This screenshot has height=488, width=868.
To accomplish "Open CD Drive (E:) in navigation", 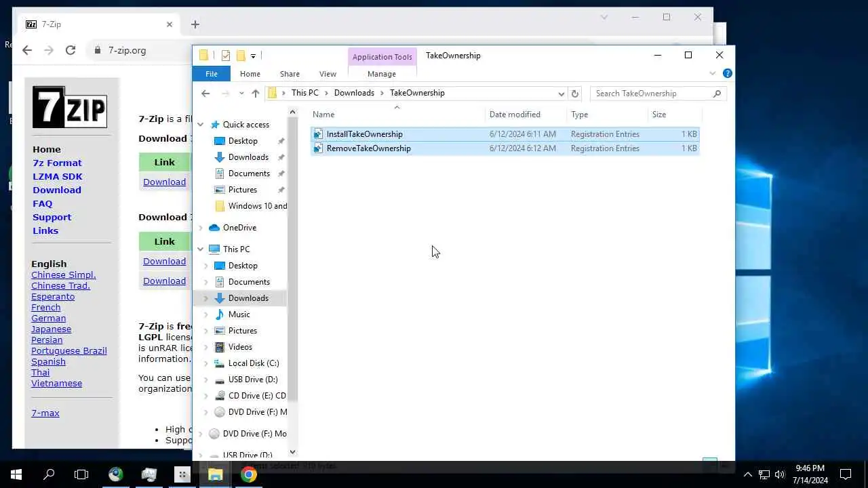I will [x=256, y=396].
